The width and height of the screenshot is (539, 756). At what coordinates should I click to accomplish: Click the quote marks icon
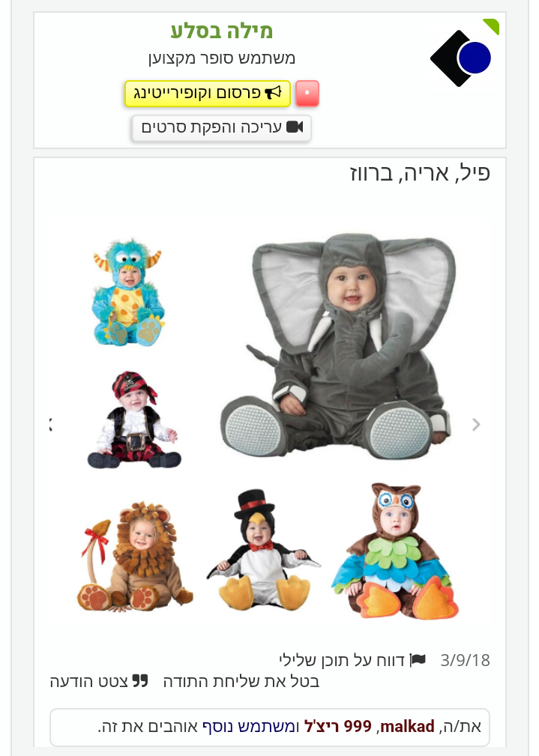[140, 681]
